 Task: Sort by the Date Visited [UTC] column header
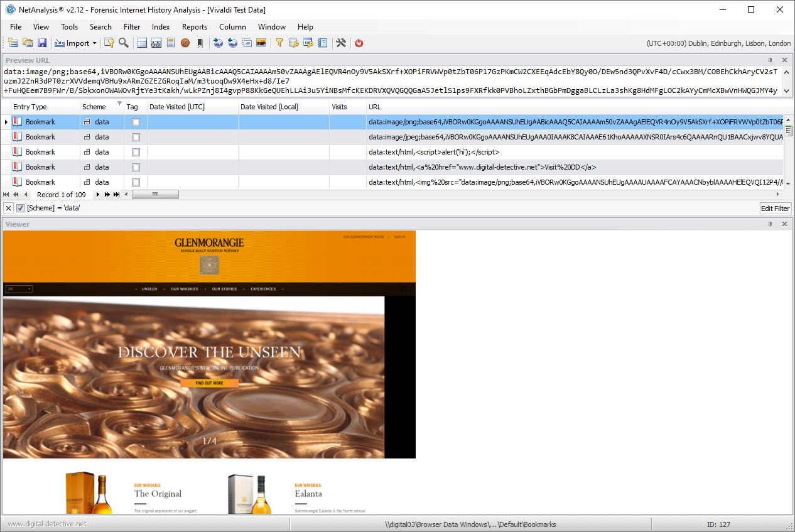192,107
